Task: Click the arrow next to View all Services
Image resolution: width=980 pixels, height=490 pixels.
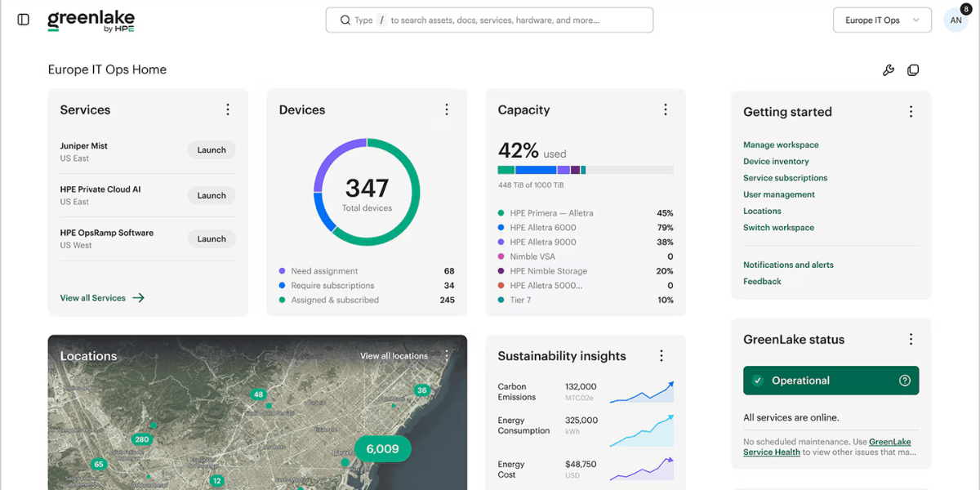Action: point(138,298)
